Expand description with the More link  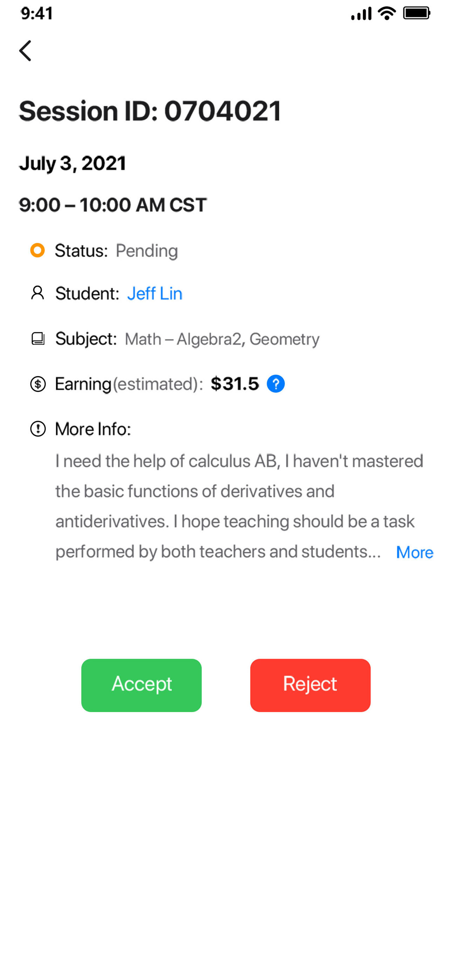[x=414, y=552]
